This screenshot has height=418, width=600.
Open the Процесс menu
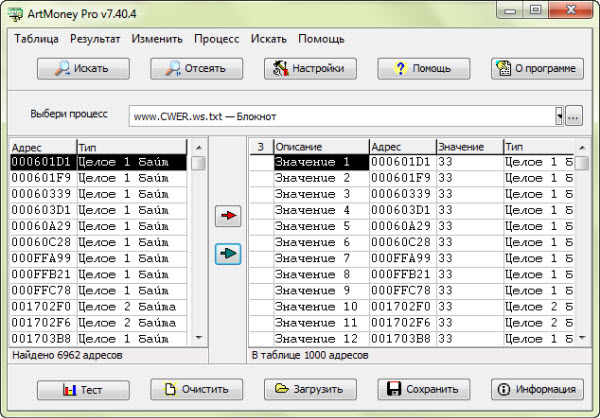tap(216, 39)
